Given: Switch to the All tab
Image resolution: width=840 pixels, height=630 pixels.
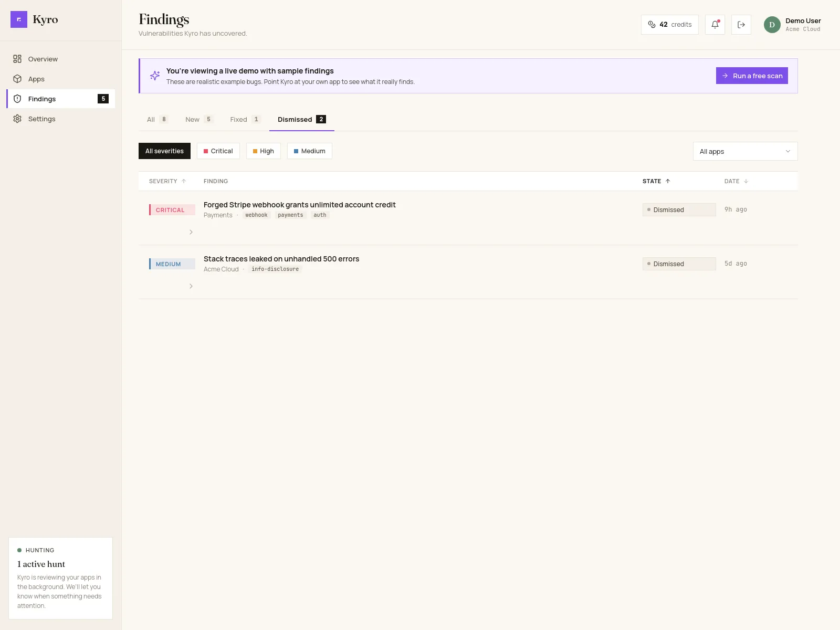Looking at the screenshot, I should (x=157, y=119).
